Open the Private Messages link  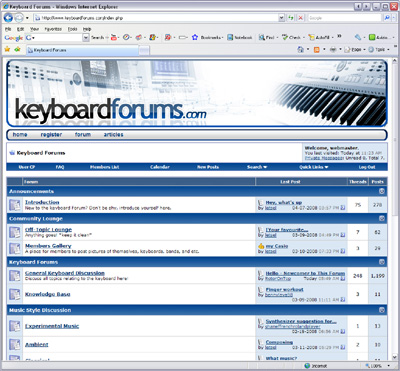pos(324,158)
